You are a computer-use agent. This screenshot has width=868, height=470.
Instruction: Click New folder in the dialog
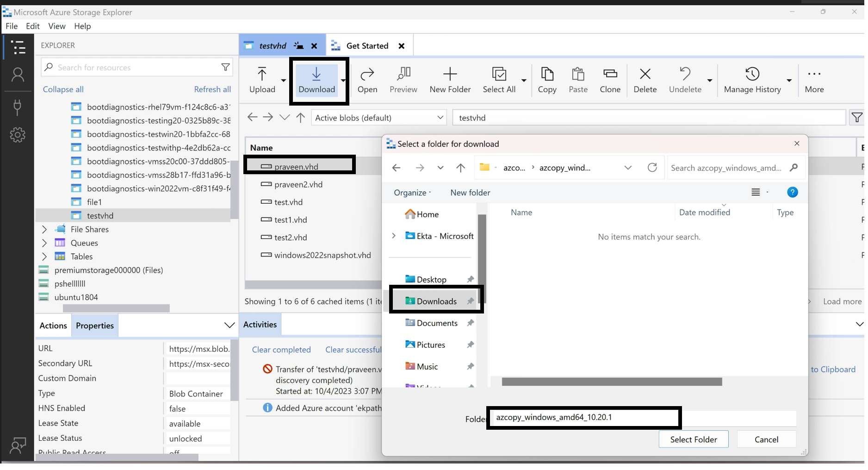(x=470, y=193)
